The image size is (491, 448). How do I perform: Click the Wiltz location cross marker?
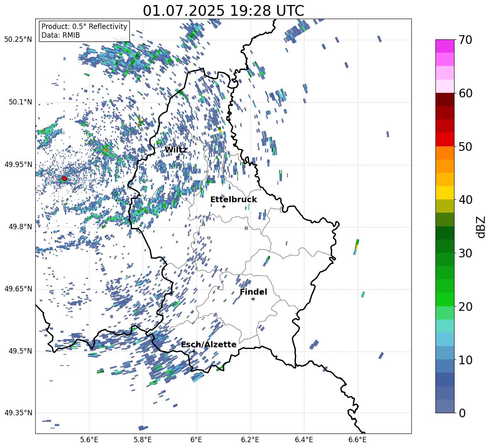click(x=178, y=157)
